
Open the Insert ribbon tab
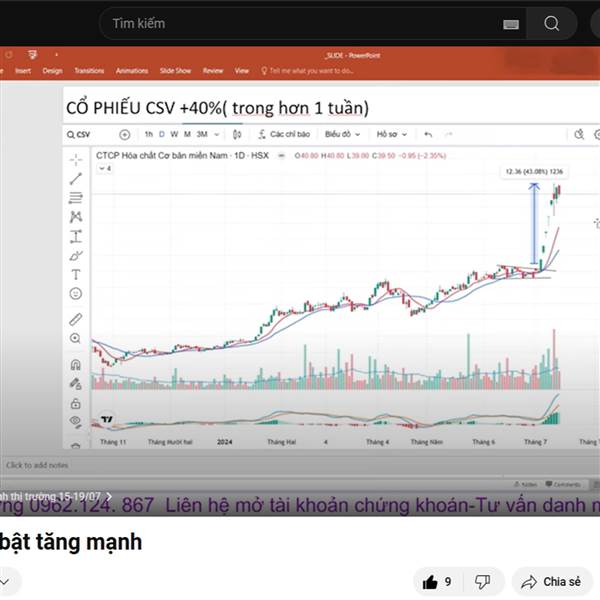point(23,71)
